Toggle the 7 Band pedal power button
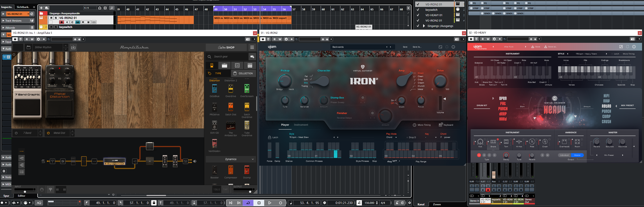This screenshot has height=207, width=644. point(16,133)
